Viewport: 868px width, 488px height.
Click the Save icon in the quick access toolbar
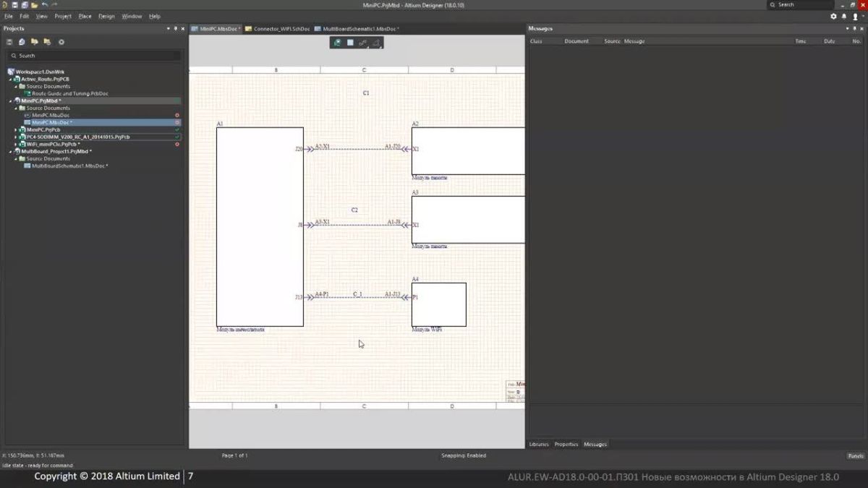tap(14, 4)
